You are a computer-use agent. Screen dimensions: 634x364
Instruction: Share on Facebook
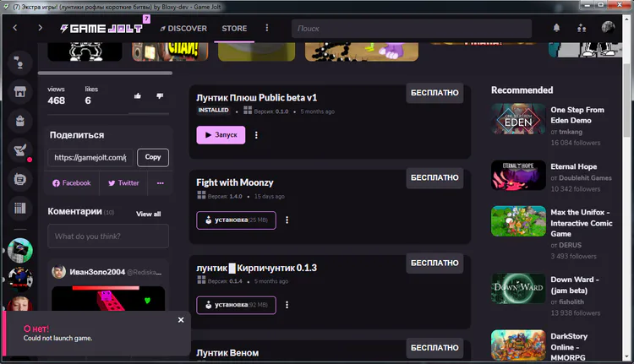pos(72,183)
